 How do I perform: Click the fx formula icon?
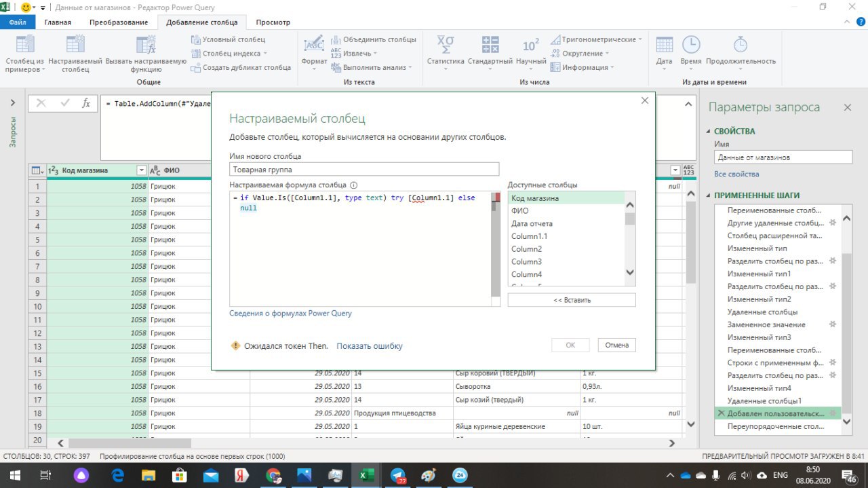pyautogui.click(x=86, y=103)
